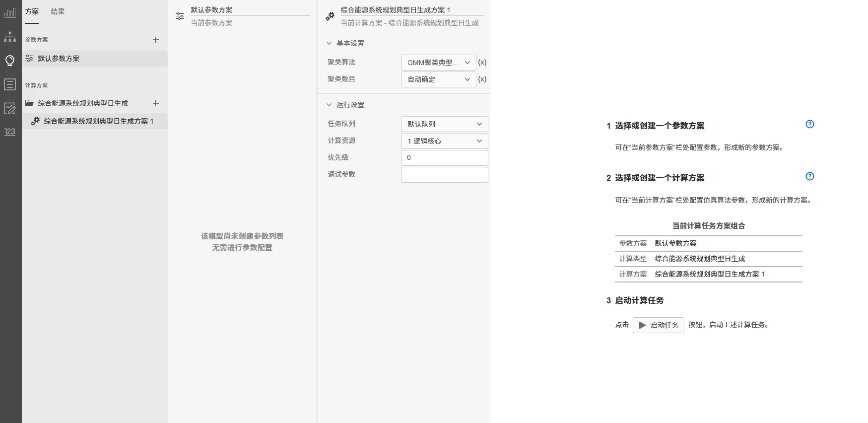Click the 启动计算任务 step heading
Screen dimensions: 868x423
(639, 300)
